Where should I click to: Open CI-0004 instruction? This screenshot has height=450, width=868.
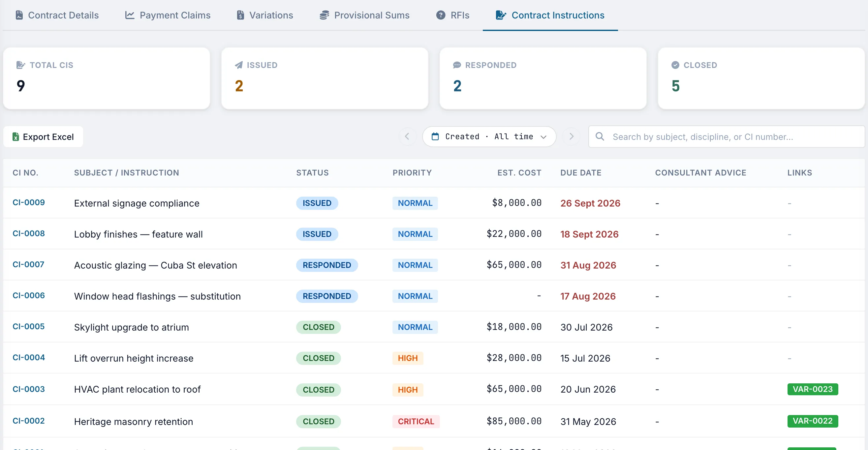click(29, 358)
